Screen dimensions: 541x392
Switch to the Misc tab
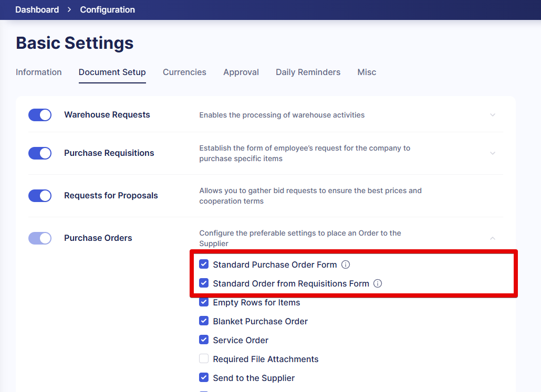pyautogui.click(x=367, y=72)
